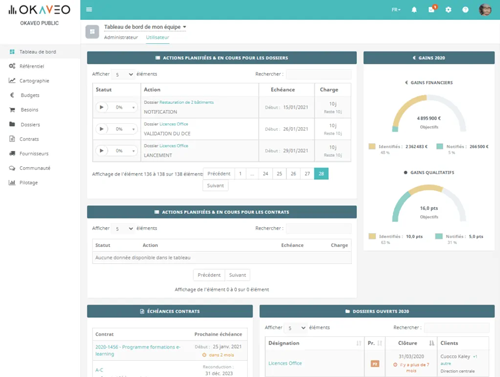Click the OKAVEO logo

(x=39, y=10)
